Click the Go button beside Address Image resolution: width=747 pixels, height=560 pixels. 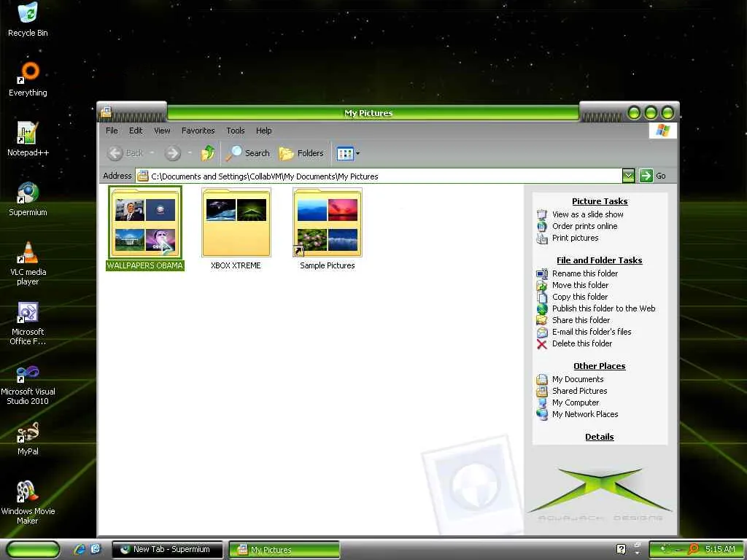coord(653,176)
